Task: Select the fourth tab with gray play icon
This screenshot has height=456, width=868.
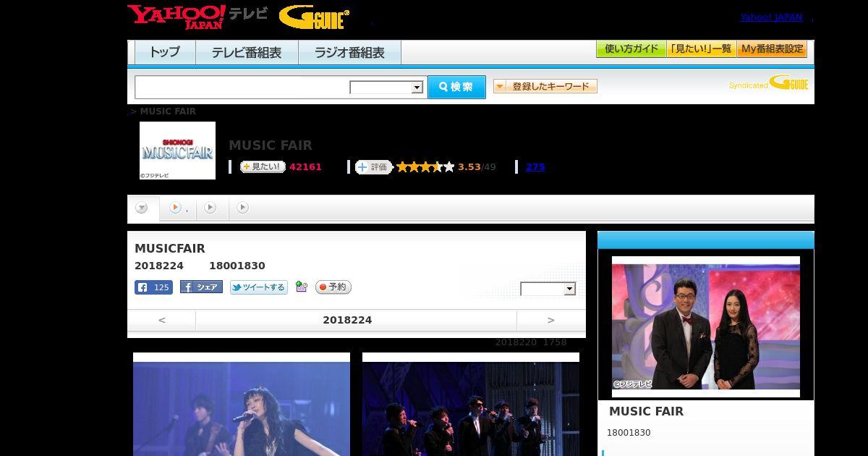Action: coord(243,208)
